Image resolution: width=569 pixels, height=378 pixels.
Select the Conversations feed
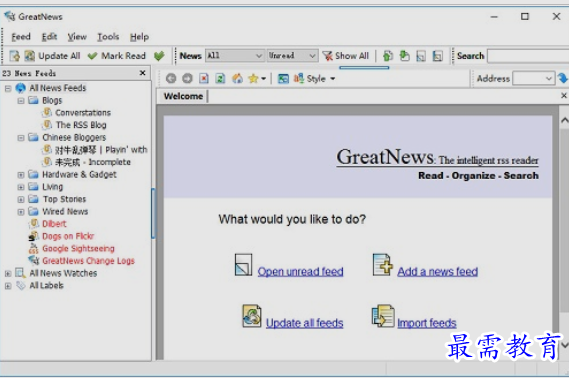point(83,113)
